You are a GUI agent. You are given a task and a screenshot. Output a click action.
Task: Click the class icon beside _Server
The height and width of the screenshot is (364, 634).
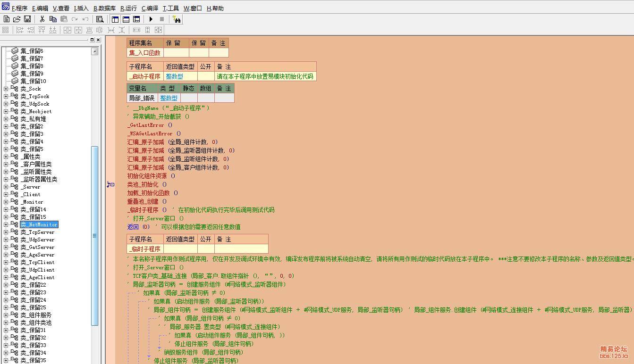[15, 187]
